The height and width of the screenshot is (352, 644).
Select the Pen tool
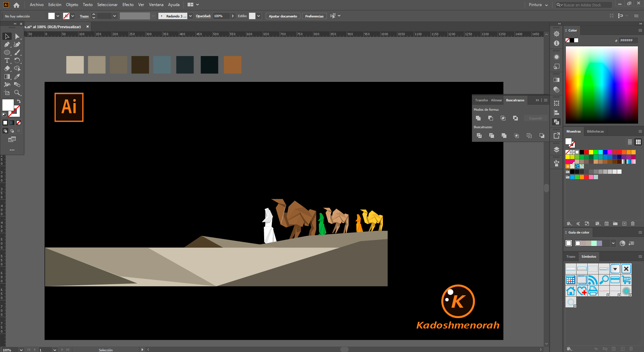(7, 44)
